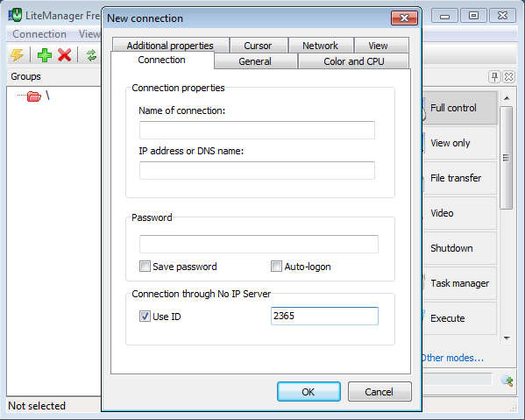Click the green arrows refresh icon

91,55
